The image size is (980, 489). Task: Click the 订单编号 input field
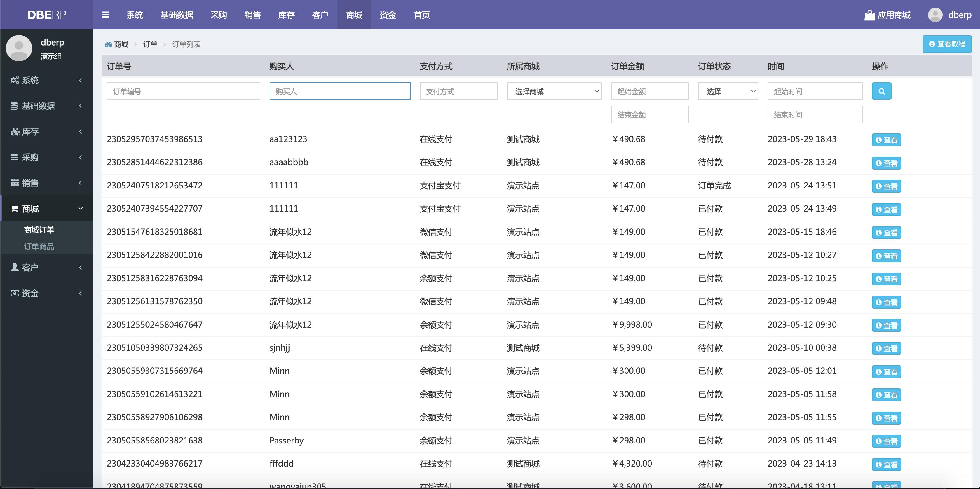[x=183, y=91]
